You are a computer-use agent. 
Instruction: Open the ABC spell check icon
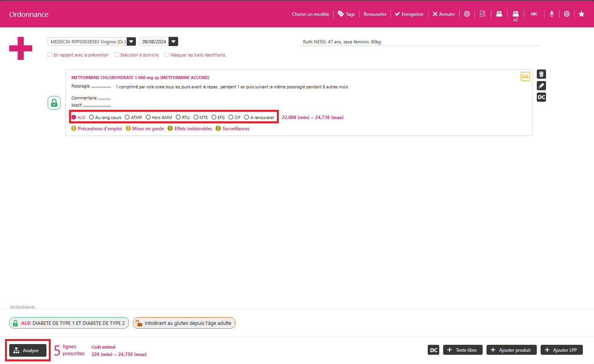coord(534,14)
